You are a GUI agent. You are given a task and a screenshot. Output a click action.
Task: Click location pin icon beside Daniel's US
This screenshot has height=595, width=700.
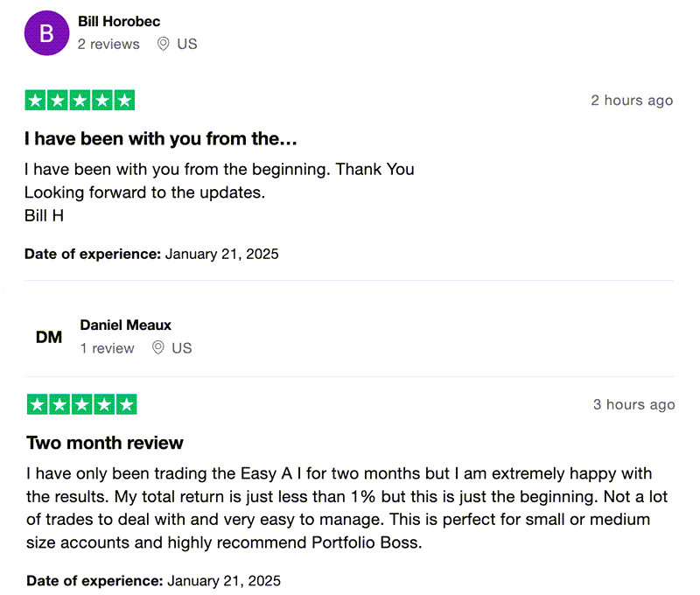coord(158,348)
